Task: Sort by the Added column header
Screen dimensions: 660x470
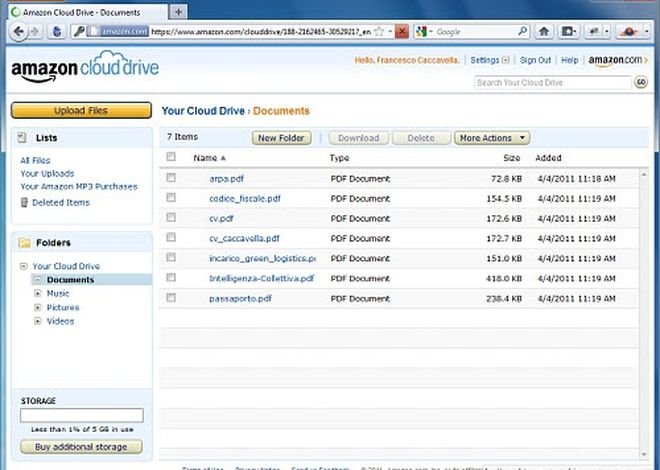Action: [548, 158]
